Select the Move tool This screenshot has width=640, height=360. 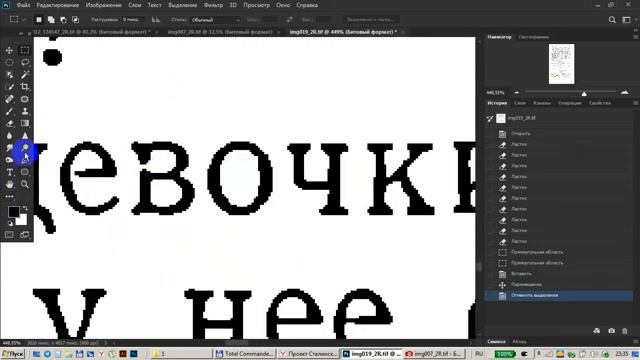pyautogui.click(x=9, y=50)
